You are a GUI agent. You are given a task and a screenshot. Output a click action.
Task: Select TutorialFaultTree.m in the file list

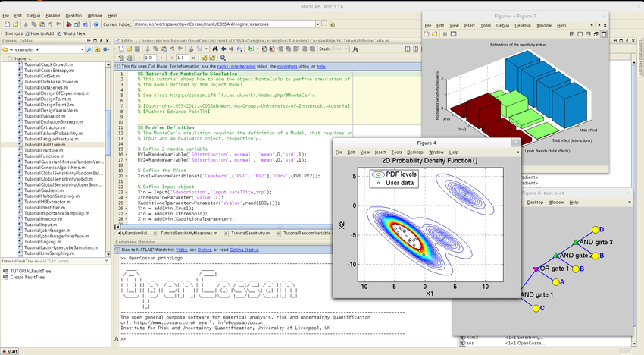tap(45, 145)
